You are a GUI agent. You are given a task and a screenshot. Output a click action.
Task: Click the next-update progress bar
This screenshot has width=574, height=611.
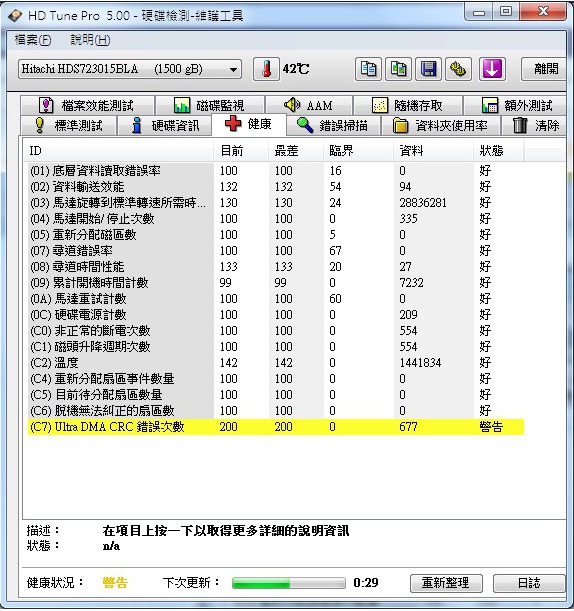[x=288, y=583]
